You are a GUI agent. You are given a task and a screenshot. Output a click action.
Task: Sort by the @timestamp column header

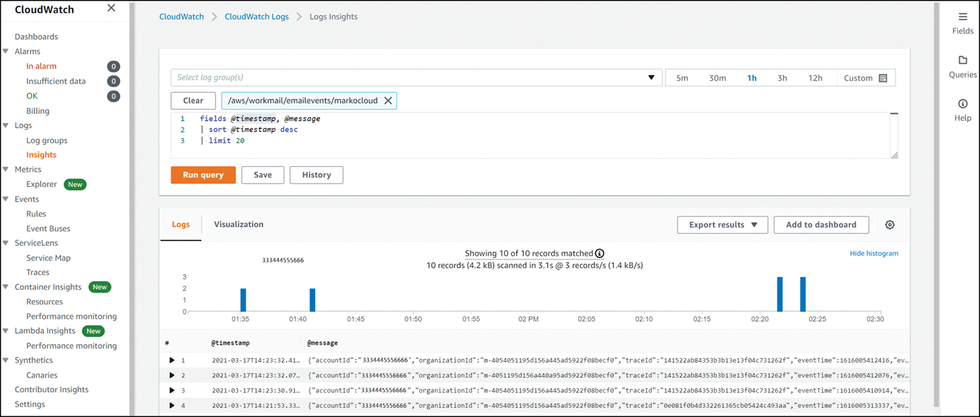click(230, 342)
